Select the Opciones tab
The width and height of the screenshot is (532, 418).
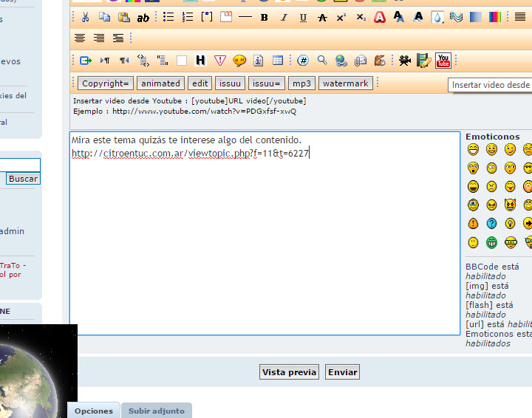[x=94, y=411]
